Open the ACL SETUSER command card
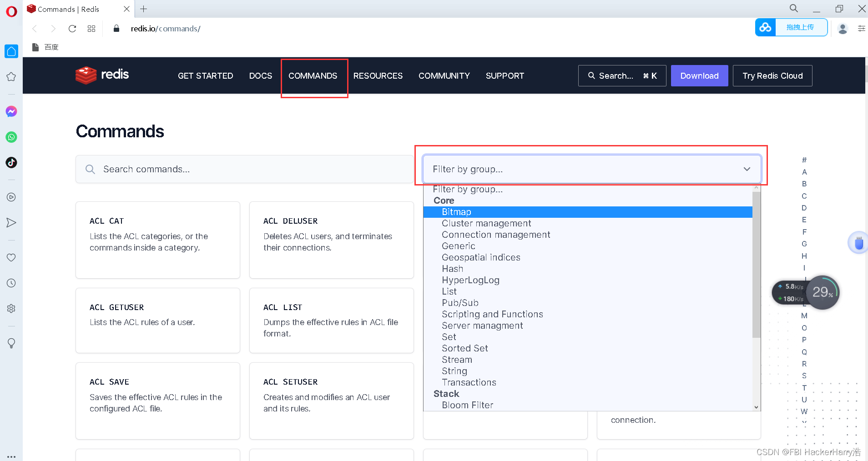Image resolution: width=868 pixels, height=461 pixels. point(332,401)
